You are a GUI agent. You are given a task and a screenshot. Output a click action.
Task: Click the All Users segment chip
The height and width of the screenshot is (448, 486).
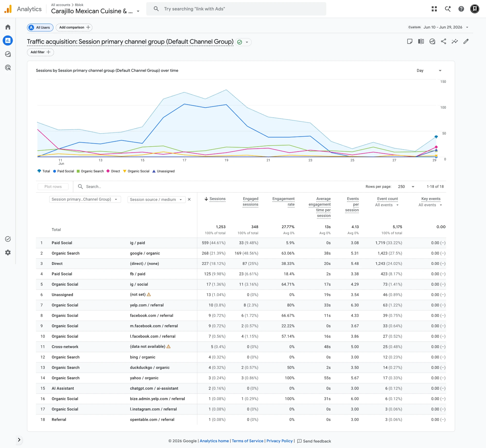click(40, 27)
